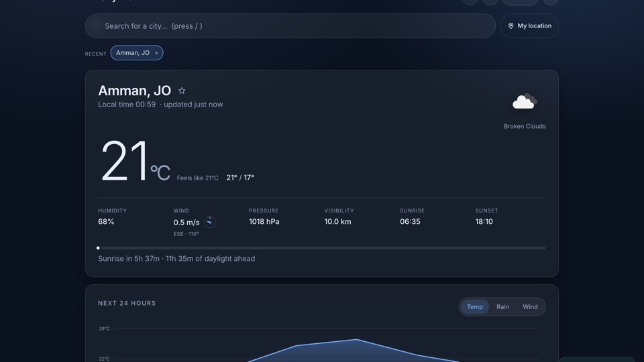Switch the chart to Wind
The width and height of the screenshot is (644, 362).
click(530, 306)
